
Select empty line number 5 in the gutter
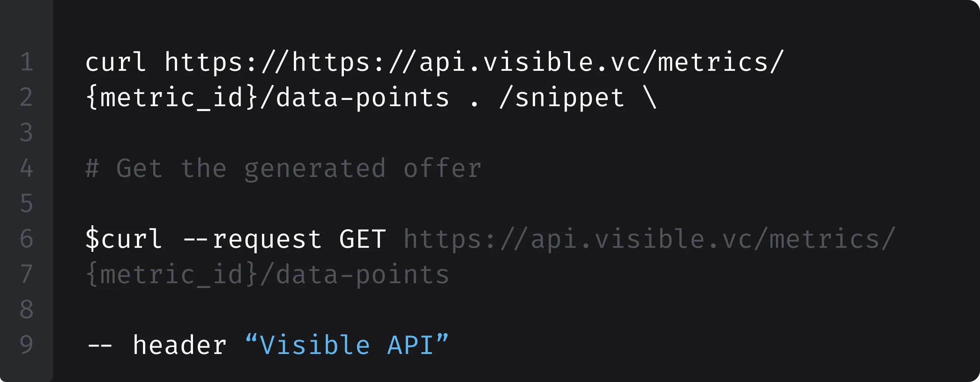coord(27,204)
